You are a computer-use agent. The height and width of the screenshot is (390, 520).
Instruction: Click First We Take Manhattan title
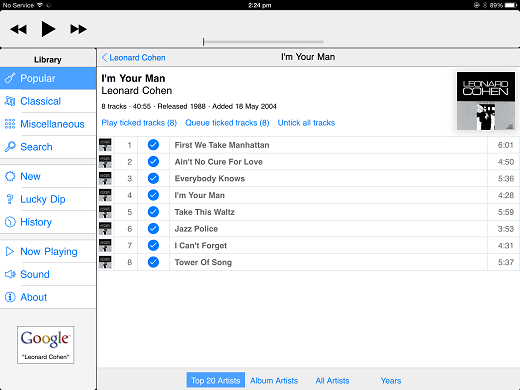point(222,145)
